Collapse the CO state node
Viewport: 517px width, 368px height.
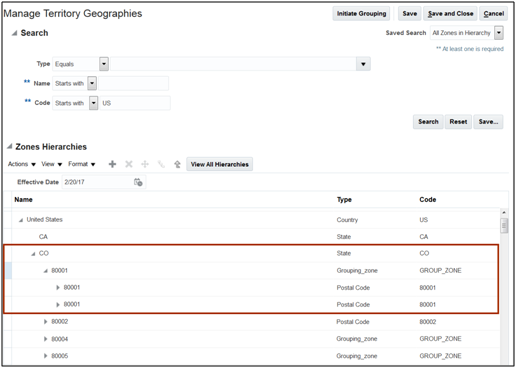pyautogui.click(x=33, y=254)
